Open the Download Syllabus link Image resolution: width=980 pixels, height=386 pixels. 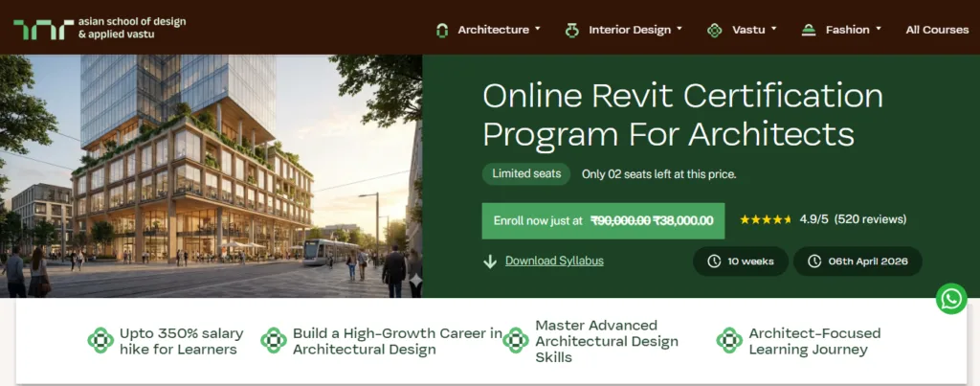(x=554, y=261)
